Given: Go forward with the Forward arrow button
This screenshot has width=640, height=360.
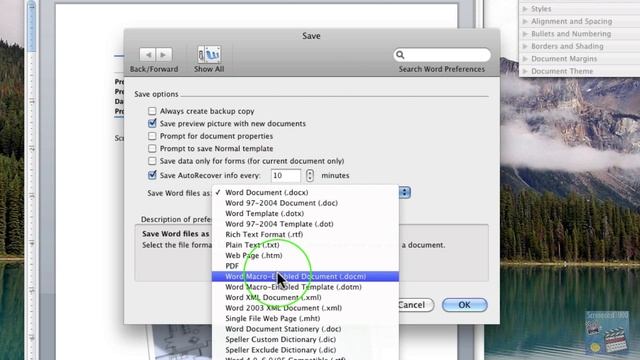Looking at the screenshot, I should tap(163, 54).
